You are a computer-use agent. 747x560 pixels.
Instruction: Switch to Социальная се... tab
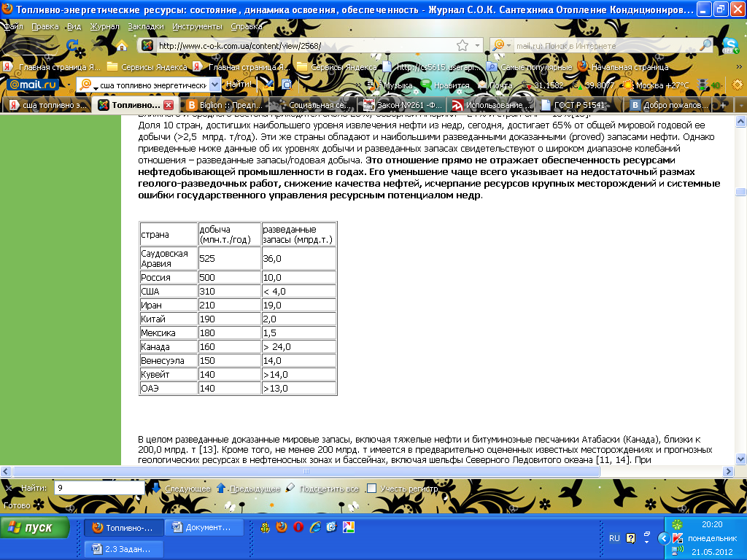tap(314, 105)
